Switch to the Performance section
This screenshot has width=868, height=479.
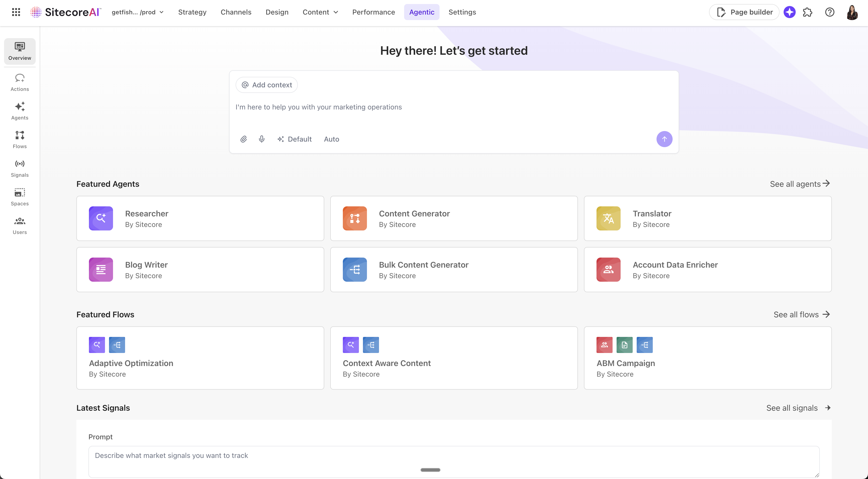[x=373, y=12]
